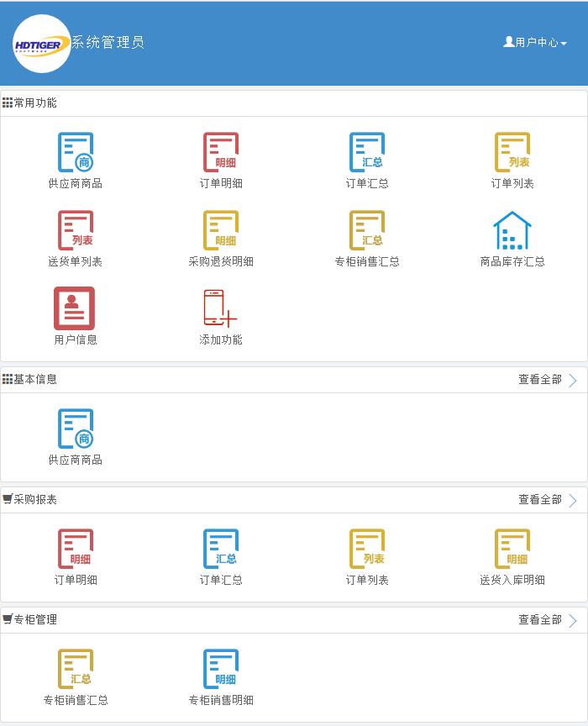Click the 添加功能 phone icon
588x726 pixels.
tap(221, 308)
